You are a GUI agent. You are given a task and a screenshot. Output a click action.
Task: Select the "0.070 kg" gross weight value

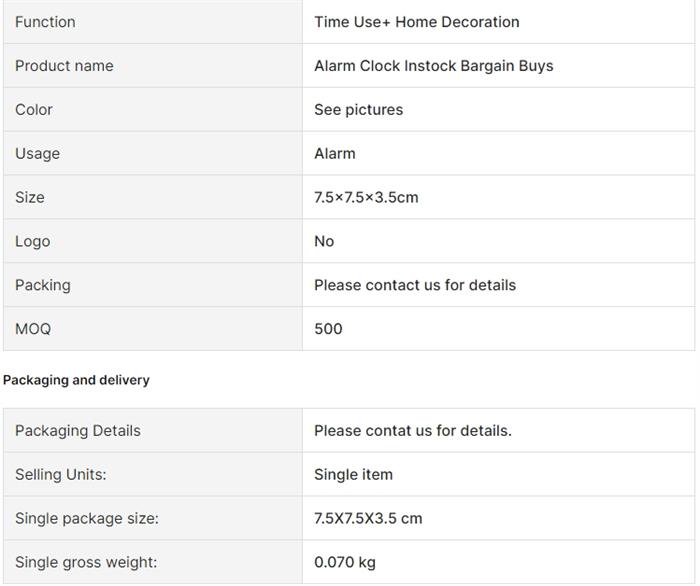coord(344,562)
